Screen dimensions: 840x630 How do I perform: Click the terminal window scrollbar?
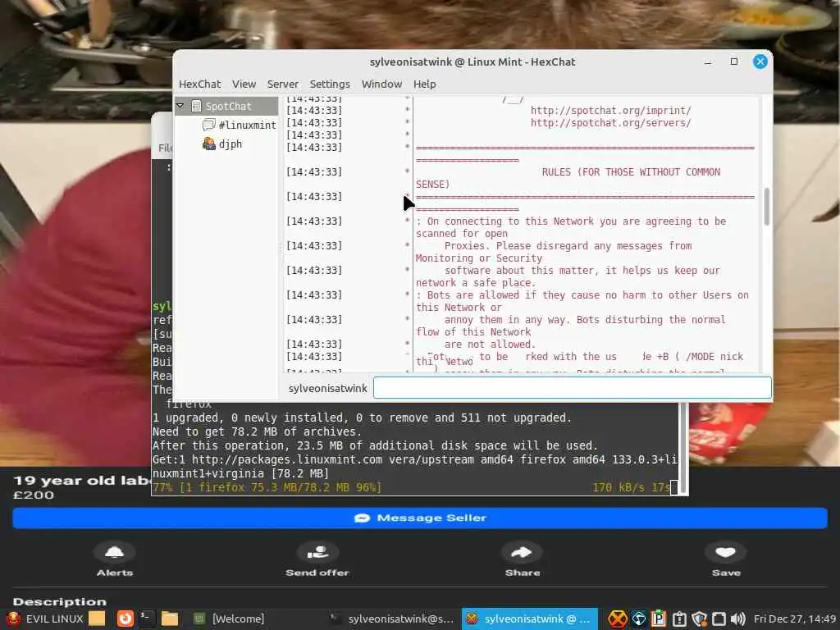click(x=683, y=449)
